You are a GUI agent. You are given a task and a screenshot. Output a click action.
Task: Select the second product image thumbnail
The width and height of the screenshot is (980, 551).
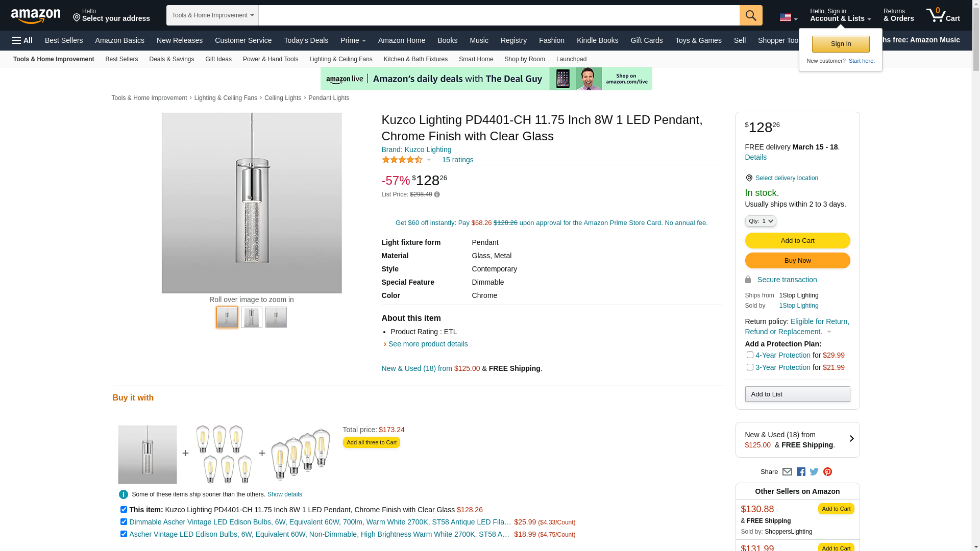click(x=252, y=317)
